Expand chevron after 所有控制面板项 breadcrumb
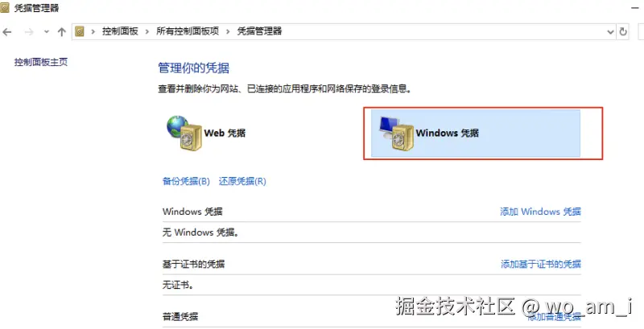Screen dimensions: 644x329 (228, 31)
